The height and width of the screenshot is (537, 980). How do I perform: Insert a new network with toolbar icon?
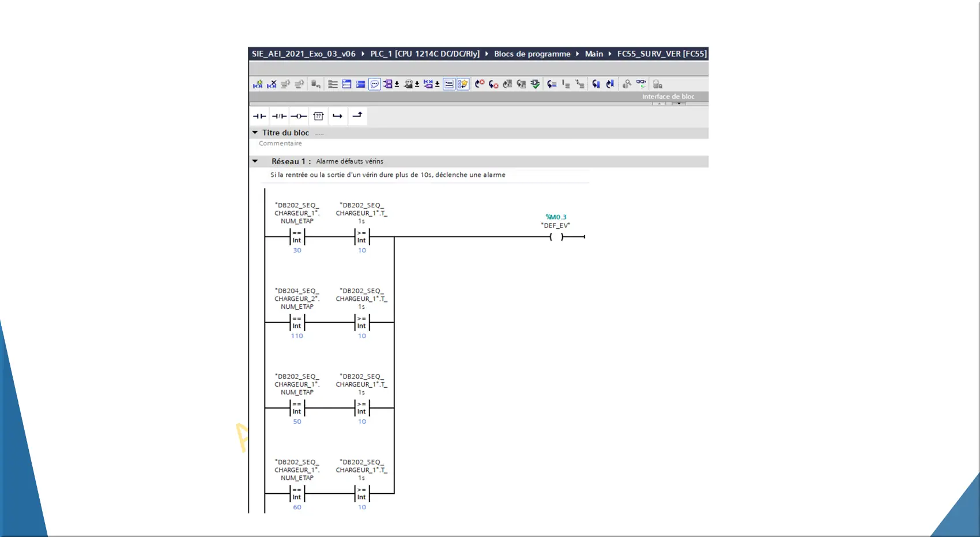click(x=258, y=84)
